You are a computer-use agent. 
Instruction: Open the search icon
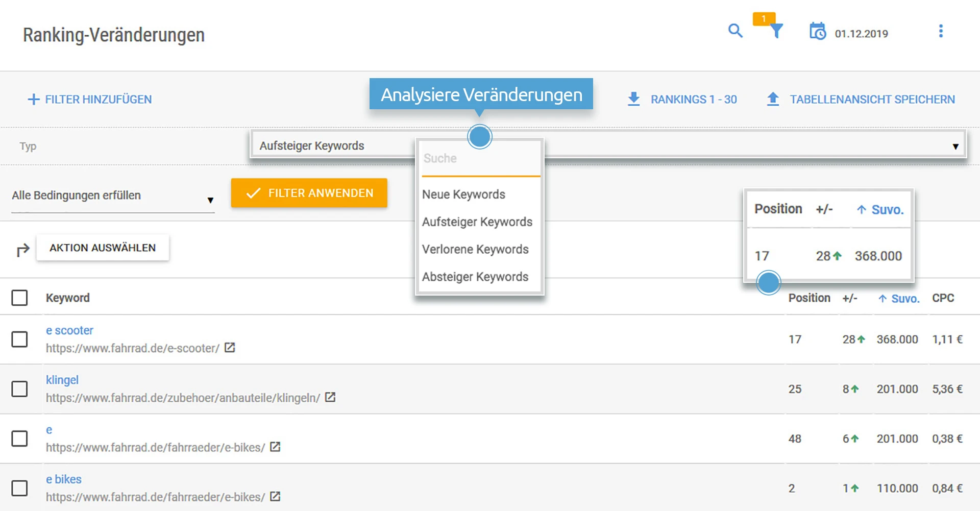[735, 31]
